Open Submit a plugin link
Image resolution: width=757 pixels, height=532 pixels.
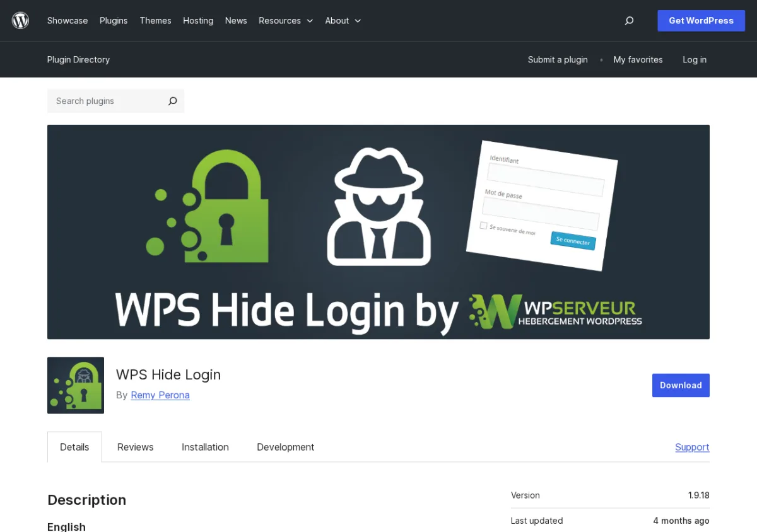point(558,60)
